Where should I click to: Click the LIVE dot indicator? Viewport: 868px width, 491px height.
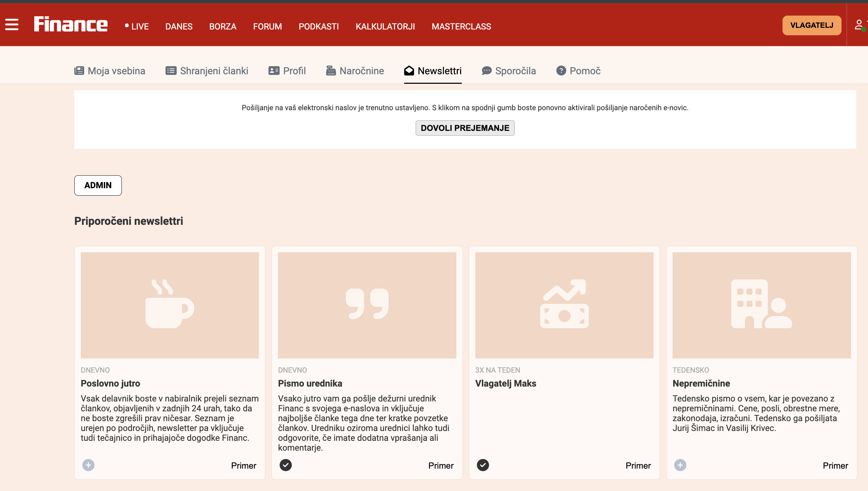[127, 25]
